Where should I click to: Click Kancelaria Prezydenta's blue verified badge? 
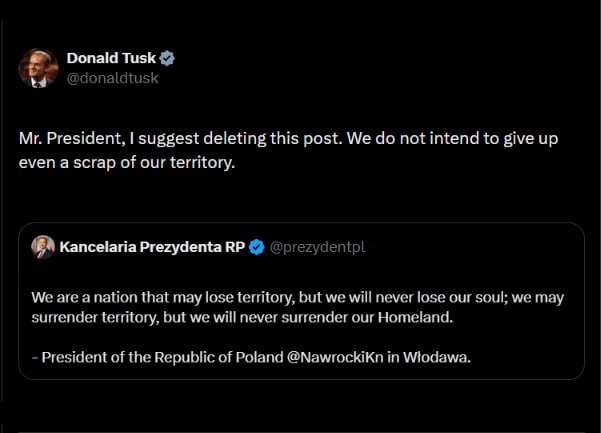point(256,247)
